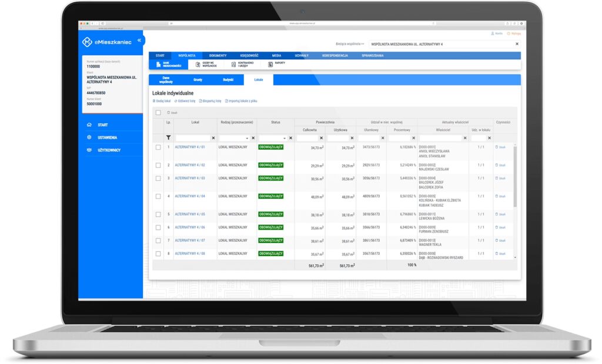Screen dimensions: 602x364
Task: Switch to the Budynki tab
Action: coord(228,79)
